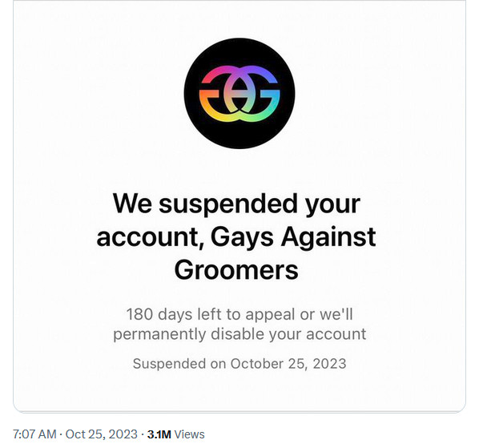Image resolution: width=479 pixels, height=448 pixels.
Task: Click 'Suspended on' label text
Action: tap(179, 364)
